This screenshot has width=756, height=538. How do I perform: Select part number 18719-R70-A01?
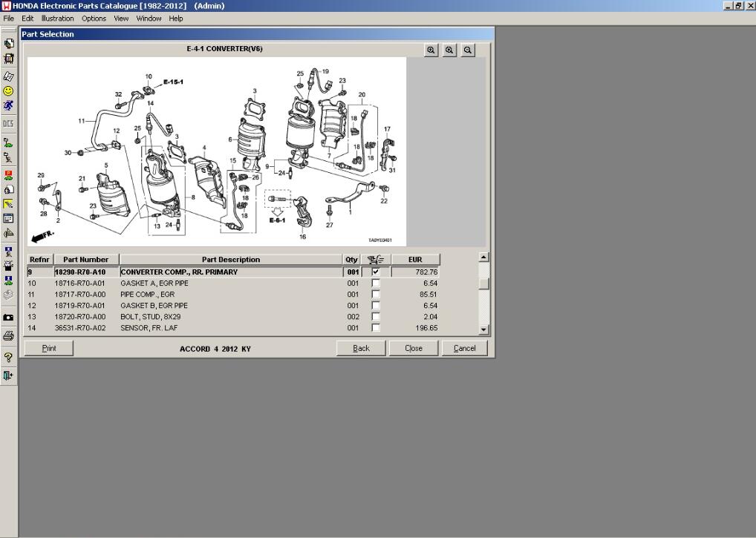click(x=79, y=306)
